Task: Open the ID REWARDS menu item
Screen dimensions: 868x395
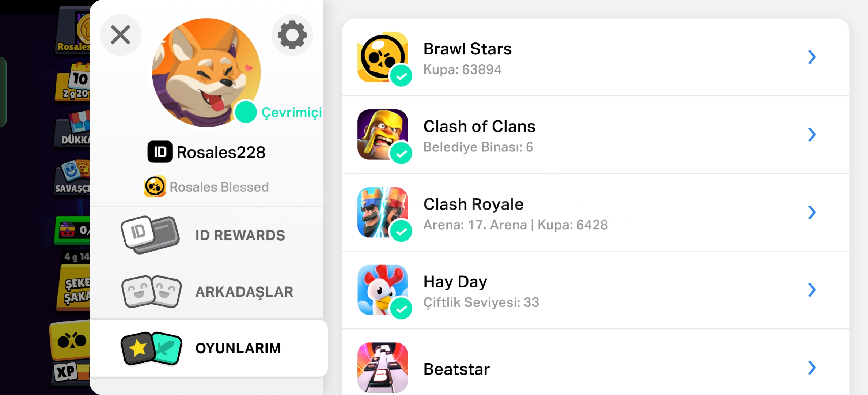Action: pyautogui.click(x=206, y=235)
